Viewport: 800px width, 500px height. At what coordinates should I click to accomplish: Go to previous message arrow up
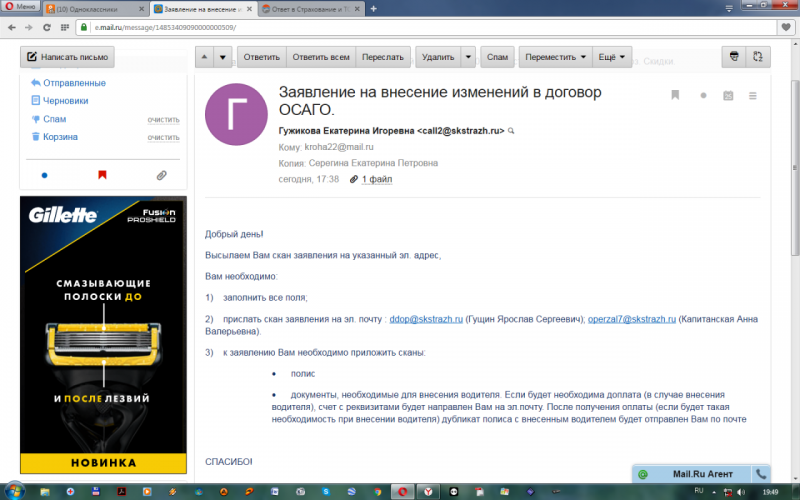204,57
